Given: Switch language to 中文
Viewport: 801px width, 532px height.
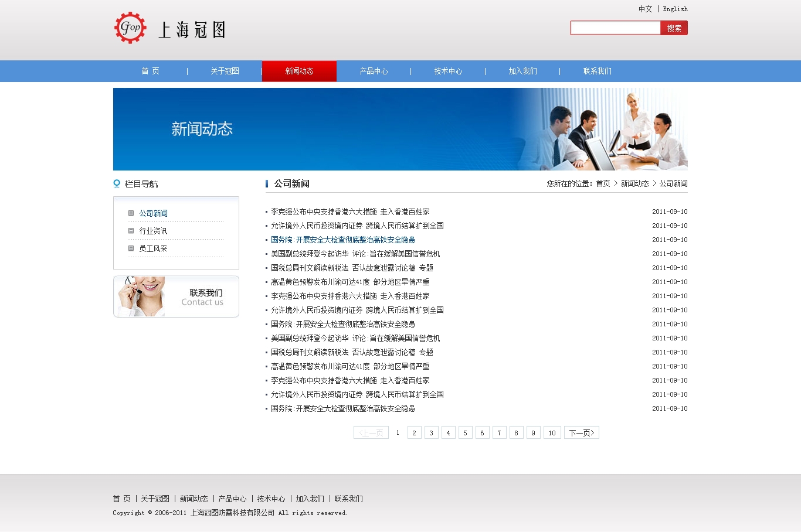Looking at the screenshot, I should [x=645, y=9].
